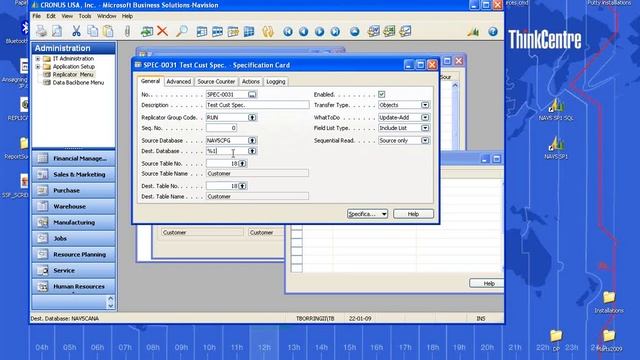
Task: Click the Flow Filter toolbar icon
Action: tap(233, 31)
